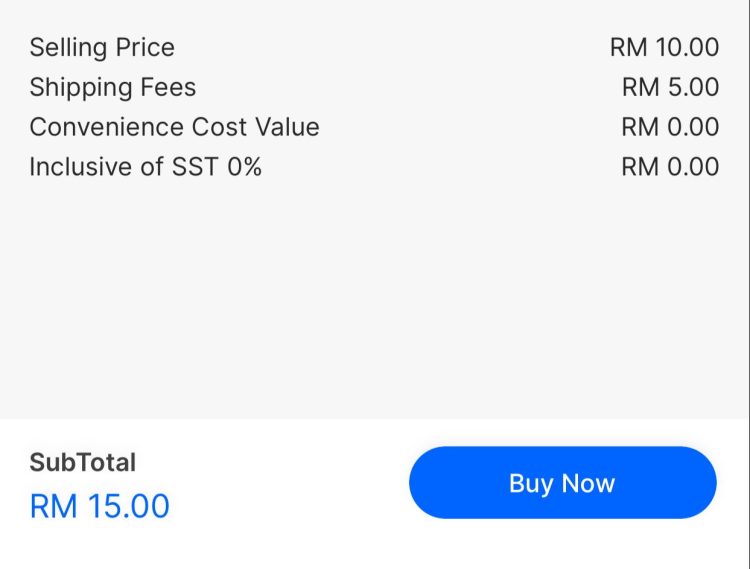Tap the Buy Now button

pos(562,483)
